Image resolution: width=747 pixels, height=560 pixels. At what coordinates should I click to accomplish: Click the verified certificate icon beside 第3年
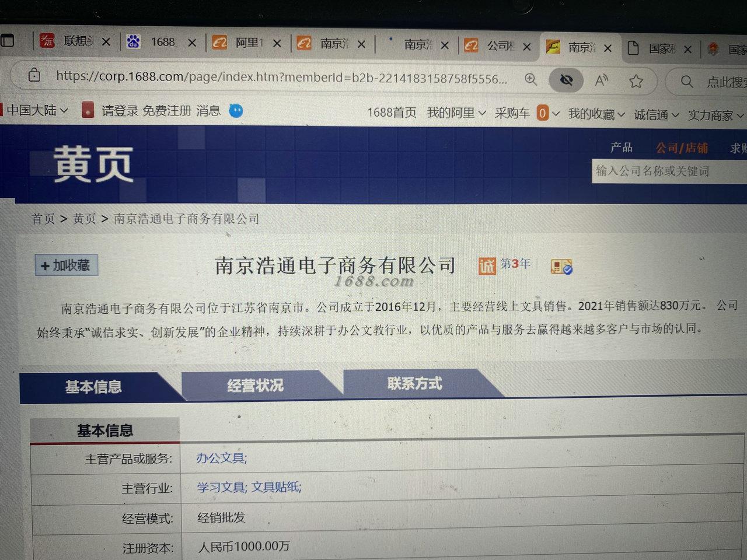[561, 267]
